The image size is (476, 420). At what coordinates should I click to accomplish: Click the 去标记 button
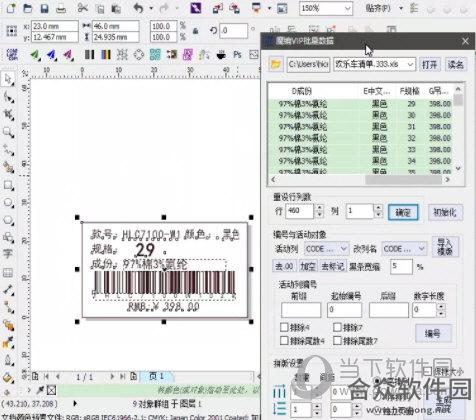pyautogui.click(x=333, y=266)
